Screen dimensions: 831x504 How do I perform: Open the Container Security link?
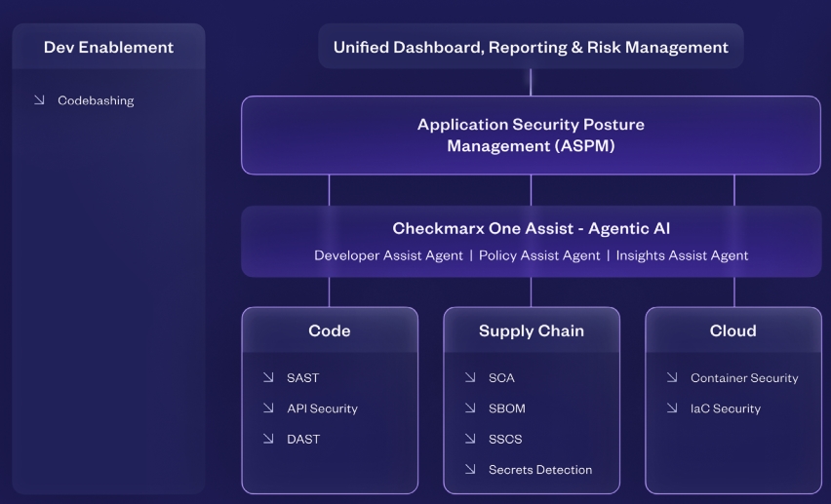click(744, 378)
